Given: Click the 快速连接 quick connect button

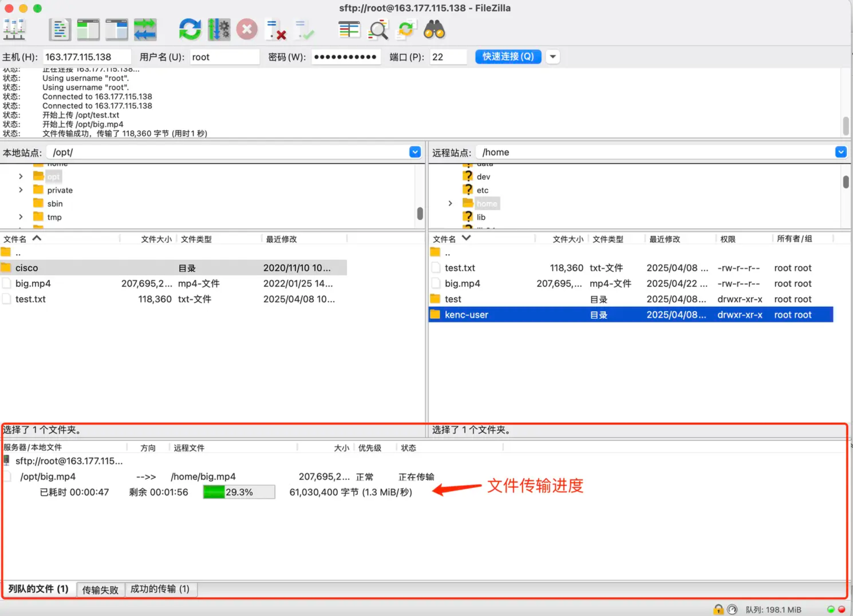Looking at the screenshot, I should pyautogui.click(x=508, y=56).
